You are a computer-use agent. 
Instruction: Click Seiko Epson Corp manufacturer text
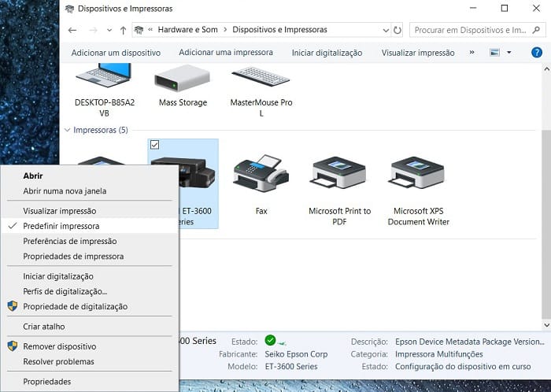[x=296, y=354]
